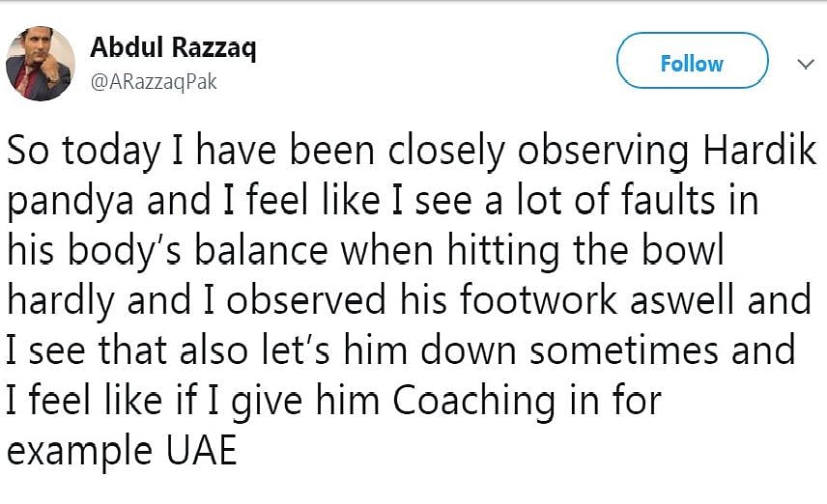Open the Abdul Razzaq display name link

[x=173, y=48]
